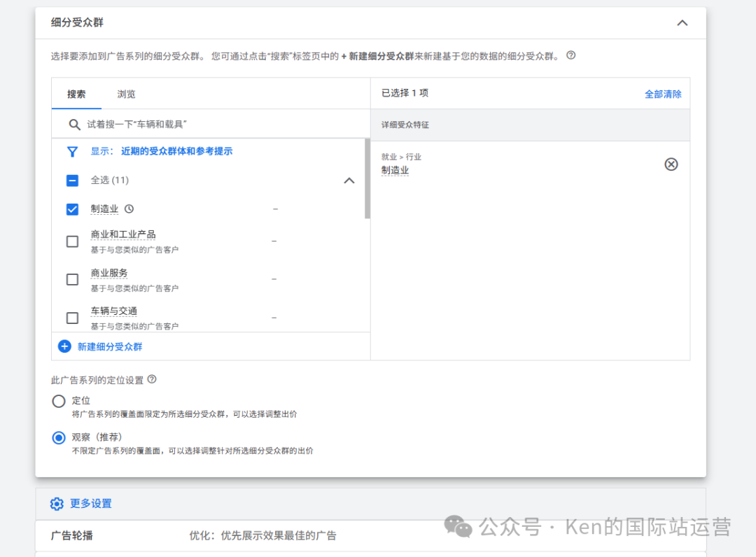756x557 pixels.
Task: Click the filter funnel icon
Action: point(72,152)
